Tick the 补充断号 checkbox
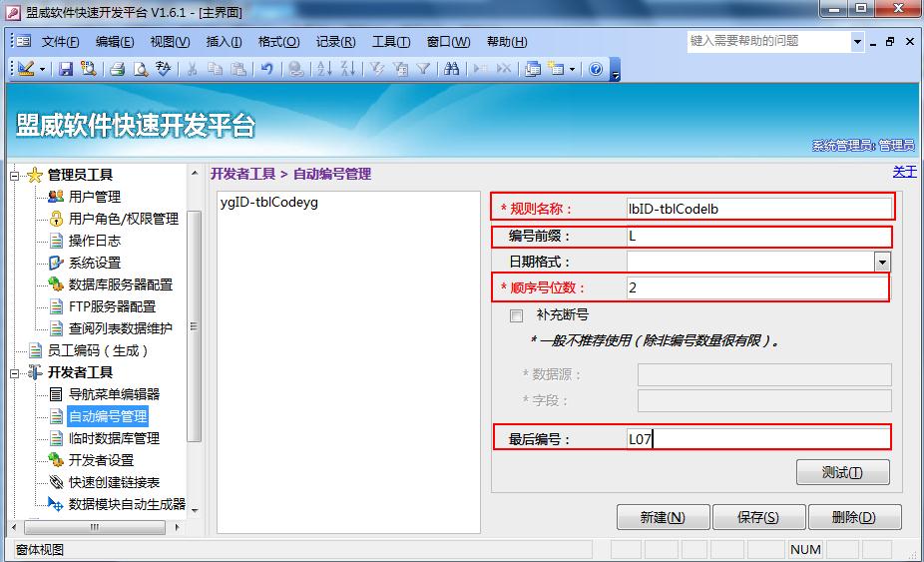The height and width of the screenshot is (562, 924). (516, 315)
